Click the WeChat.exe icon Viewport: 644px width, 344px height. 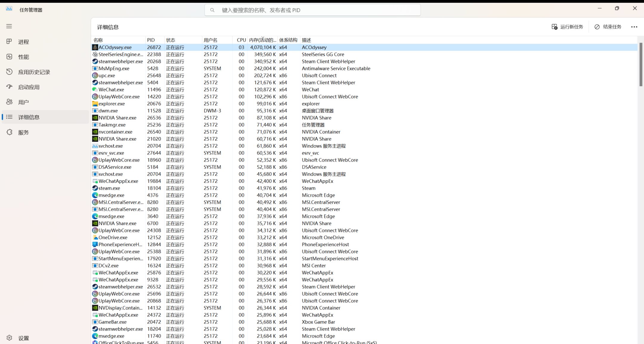pyautogui.click(x=95, y=90)
